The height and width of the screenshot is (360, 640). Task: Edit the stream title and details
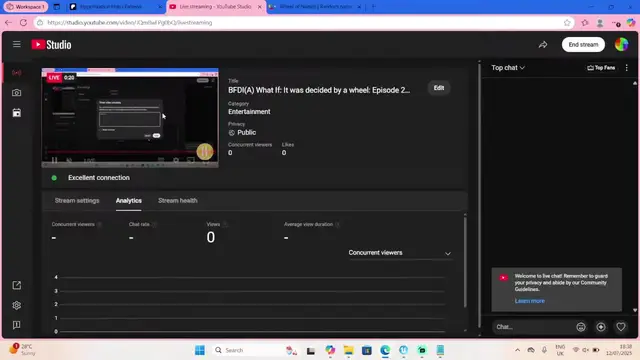(439, 88)
